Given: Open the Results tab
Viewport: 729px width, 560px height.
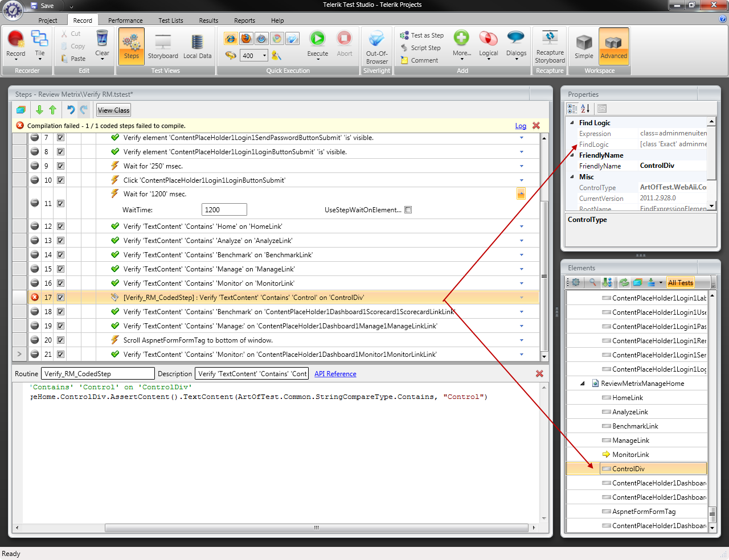Looking at the screenshot, I should [x=208, y=20].
